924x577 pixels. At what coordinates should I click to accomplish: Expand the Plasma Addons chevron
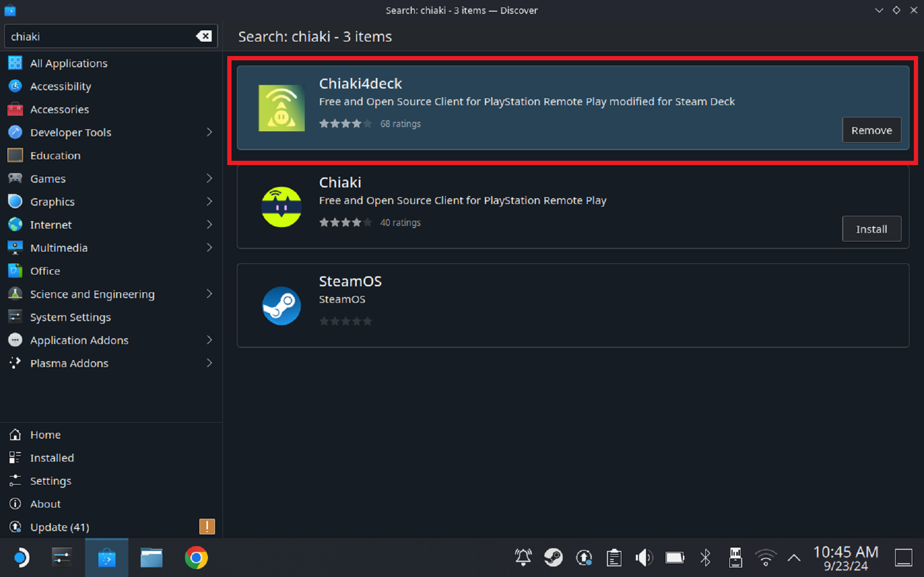pyautogui.click(x=209, y=363)
